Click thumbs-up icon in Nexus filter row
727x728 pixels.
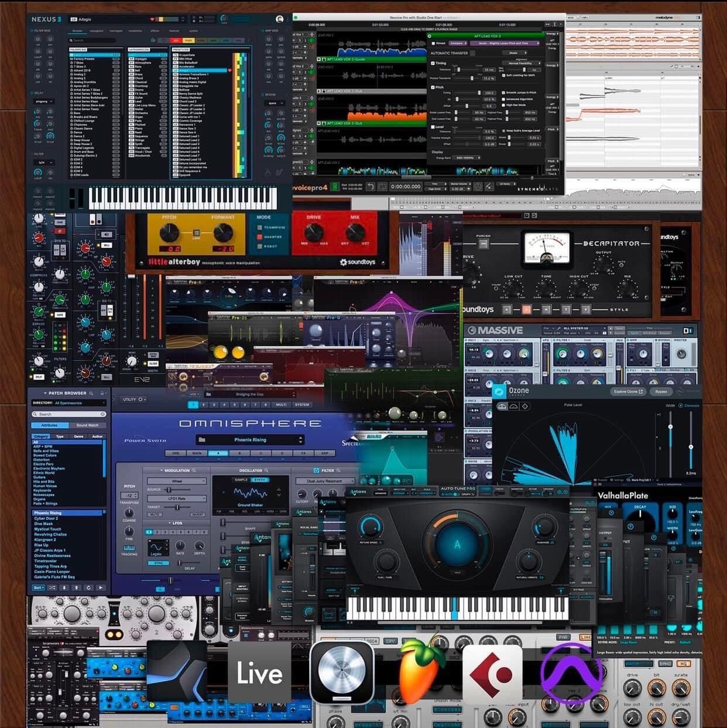point(153,40)
